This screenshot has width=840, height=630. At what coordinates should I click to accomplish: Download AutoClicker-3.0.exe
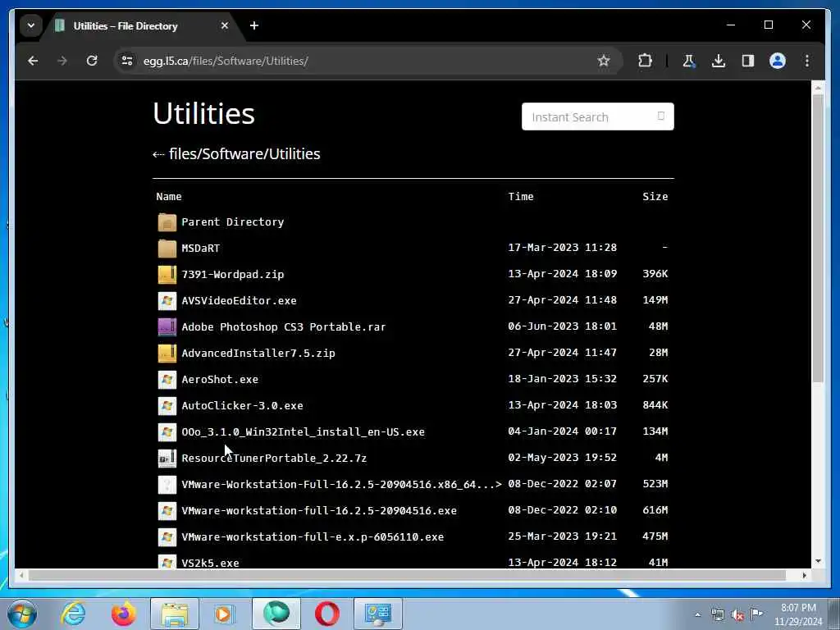pyautogui.click(x=242, y=405)
